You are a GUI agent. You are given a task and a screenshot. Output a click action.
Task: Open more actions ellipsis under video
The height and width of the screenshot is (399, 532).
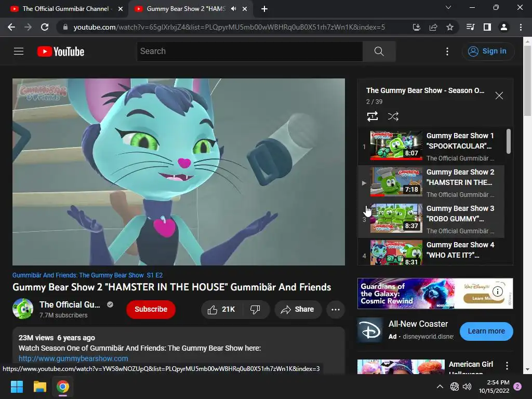(336, 310)
